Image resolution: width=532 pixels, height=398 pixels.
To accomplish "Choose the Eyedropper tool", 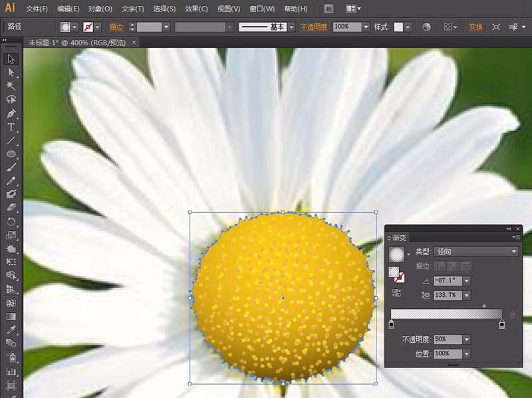I will coord(11,329).
